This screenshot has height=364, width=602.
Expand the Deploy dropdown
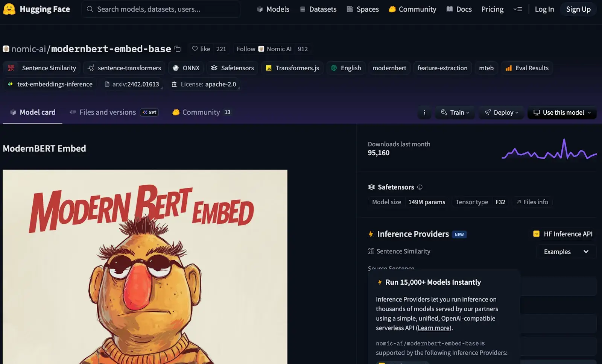[501, 112]
